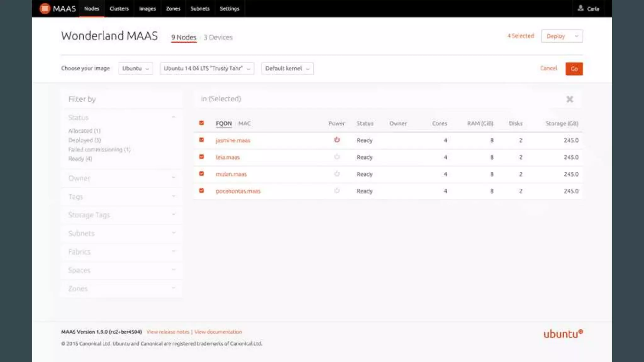This screenshot has height=362, width=644.
Task: Click the mulan.maas power icon
Action: pos(337,174)
